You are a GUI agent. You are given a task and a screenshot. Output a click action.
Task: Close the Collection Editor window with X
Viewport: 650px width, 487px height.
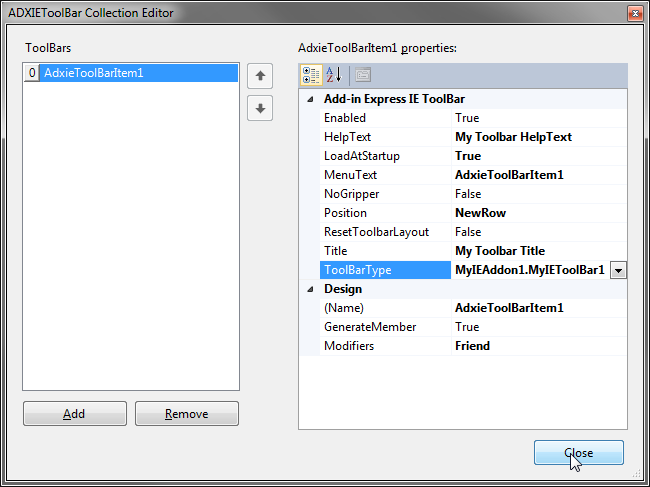[x=633, y=13]
